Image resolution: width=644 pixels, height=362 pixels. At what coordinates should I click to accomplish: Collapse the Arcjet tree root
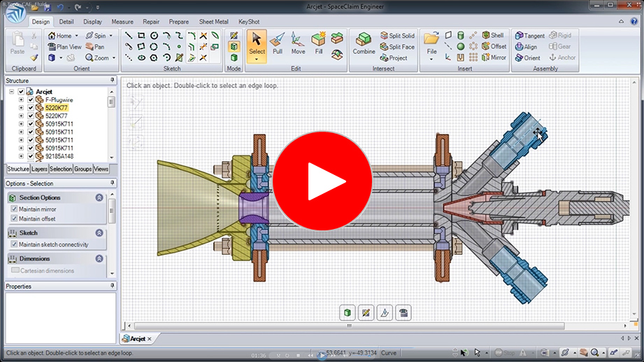11,92
